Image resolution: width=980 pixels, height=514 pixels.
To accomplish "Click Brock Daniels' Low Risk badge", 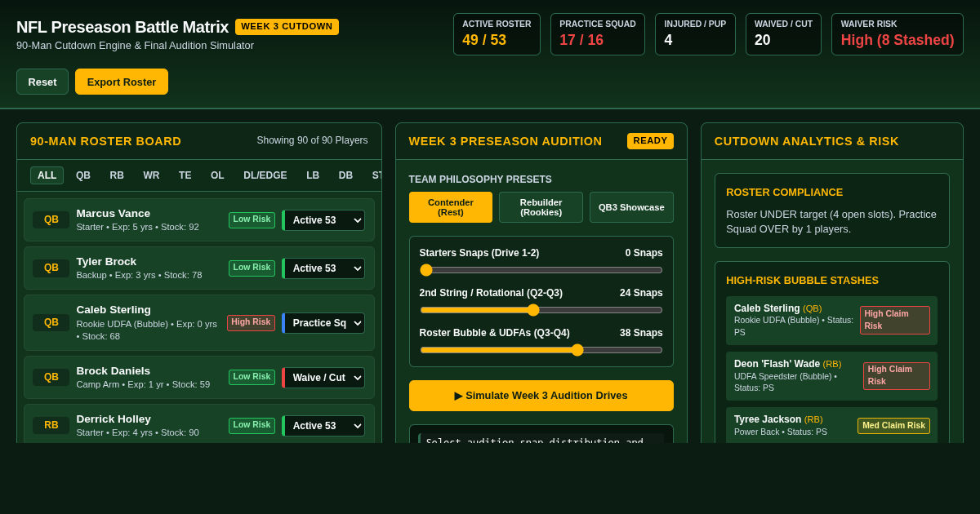I will tap(252, 378).
